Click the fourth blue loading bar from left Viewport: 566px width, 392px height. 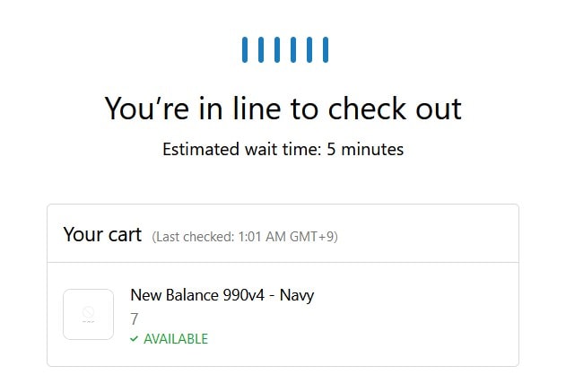point(292,49)
